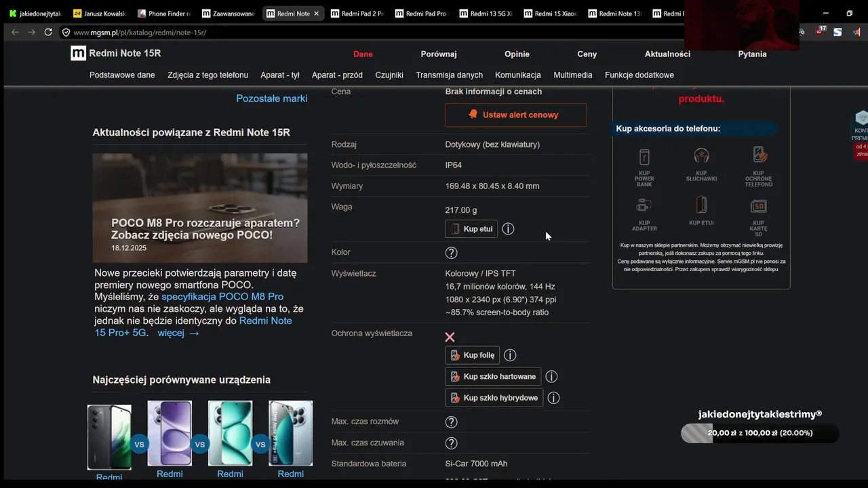Select the purple Redmi phone thumbnail

pyautogui.click(x=170, y=434)
